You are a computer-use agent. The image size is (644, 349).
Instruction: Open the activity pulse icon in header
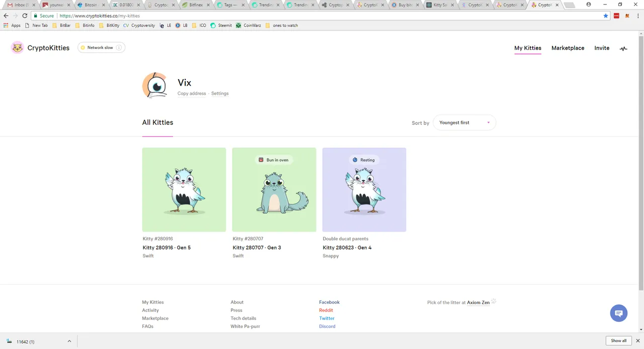click(623, 49)
